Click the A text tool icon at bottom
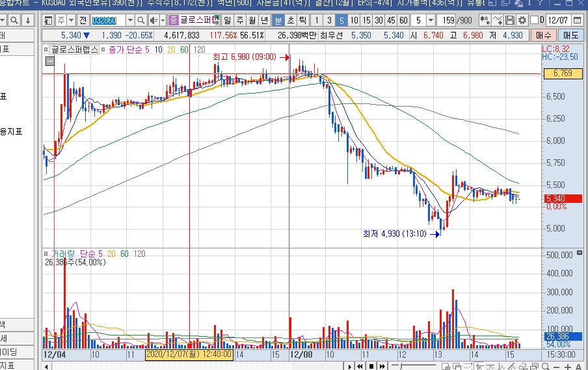 point(579,367)
